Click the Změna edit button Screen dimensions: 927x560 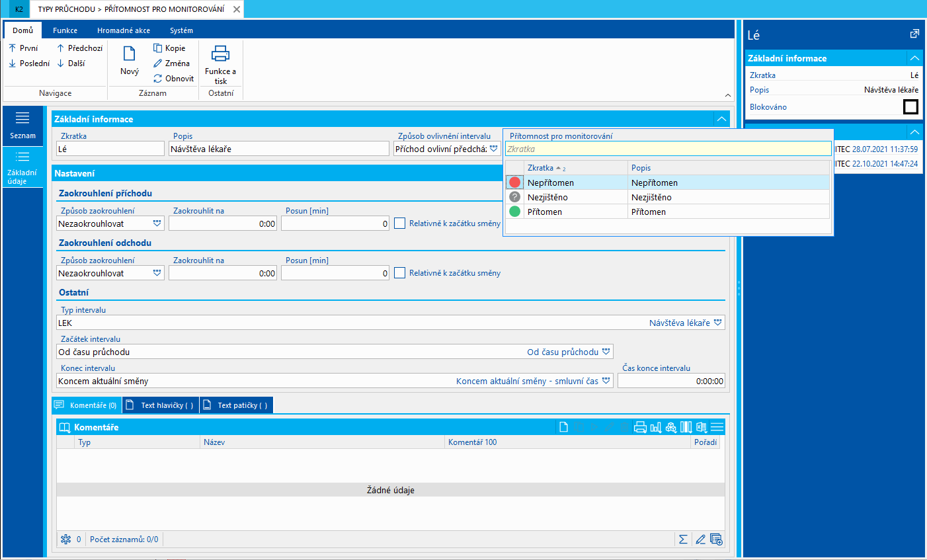(x=172, y=63)
